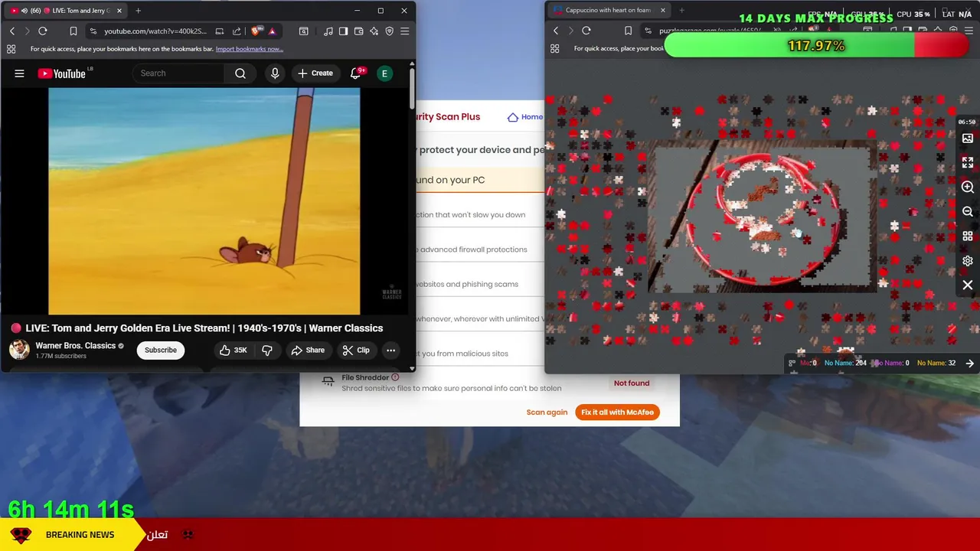The image size is (980, 551).
Task: Open a new tab in the YouTube window
Action: click(138, 11)
